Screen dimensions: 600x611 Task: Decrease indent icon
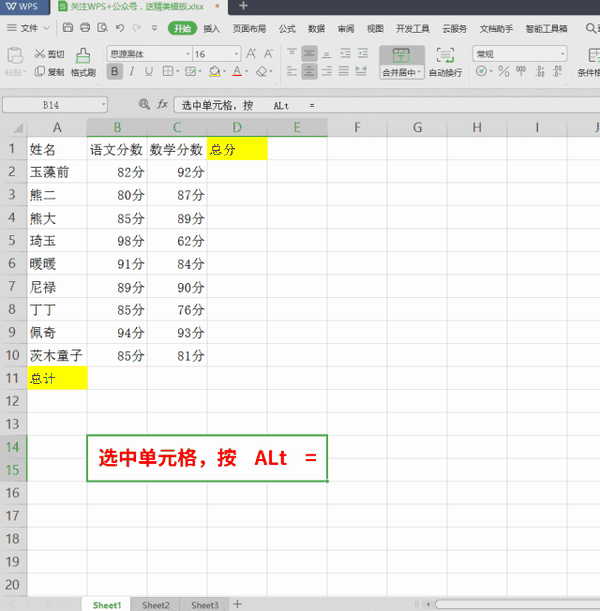click(345, 53)
